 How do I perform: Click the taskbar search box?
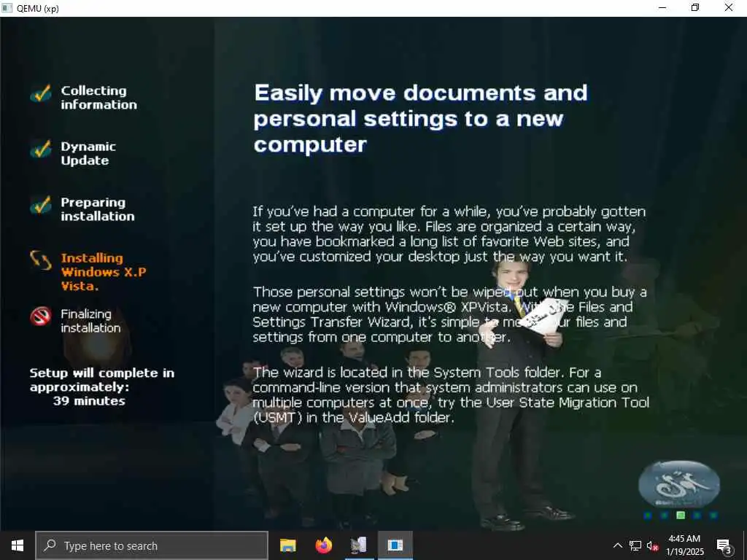coord(152,545)
